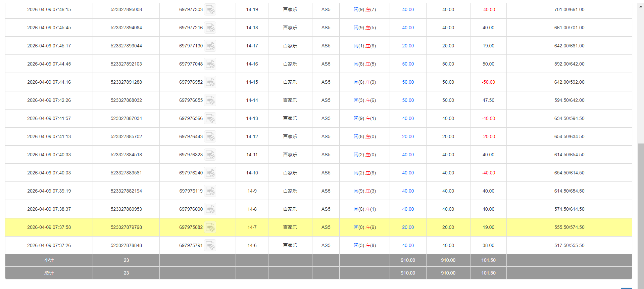Click video icon next to 697976119
This screenshot has height=289, width=644.
pyautogui.click(x=210, y=191)
